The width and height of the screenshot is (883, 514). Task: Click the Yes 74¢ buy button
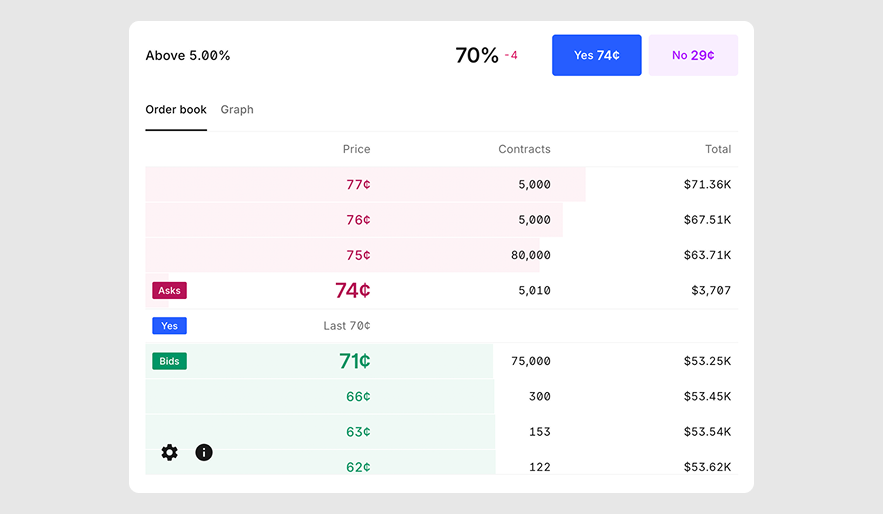tap(596, 55)
